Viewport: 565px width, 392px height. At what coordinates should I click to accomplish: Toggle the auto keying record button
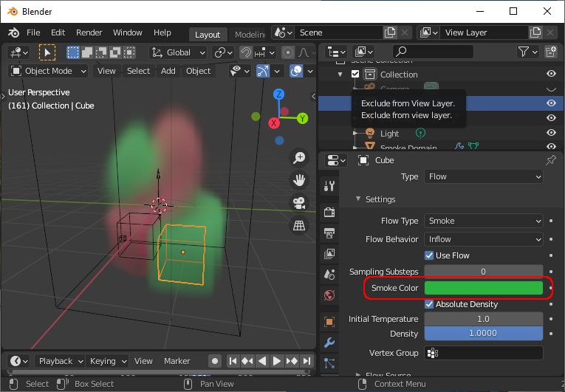click(x=215, y=361)
